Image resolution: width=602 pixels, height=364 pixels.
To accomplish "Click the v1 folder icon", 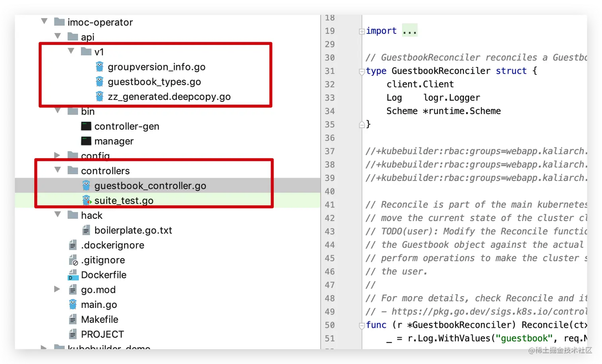I will [86, 51].
